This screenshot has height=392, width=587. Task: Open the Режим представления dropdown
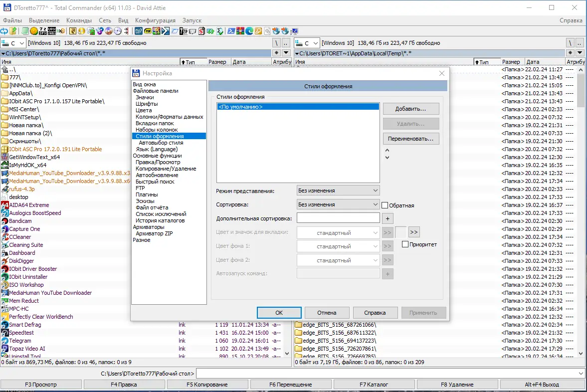tap(338, 191)
